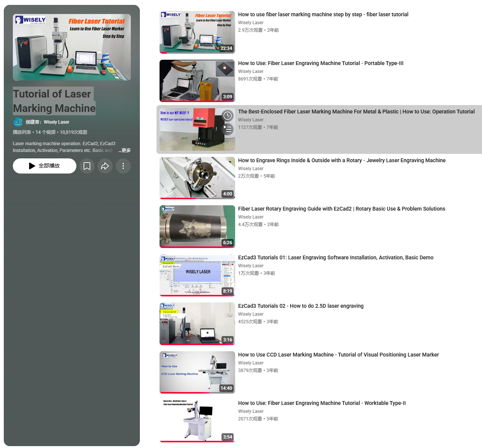
Task: Select the '1万次观看・3年前' view count text
Action: pyautogui.click(x=256, y=273)
